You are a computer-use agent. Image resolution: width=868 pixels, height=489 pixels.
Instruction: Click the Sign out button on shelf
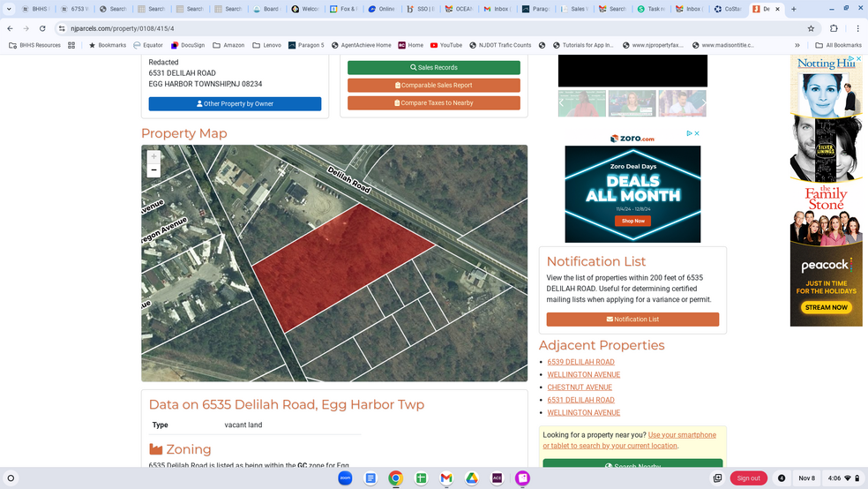tap(748, 478)
